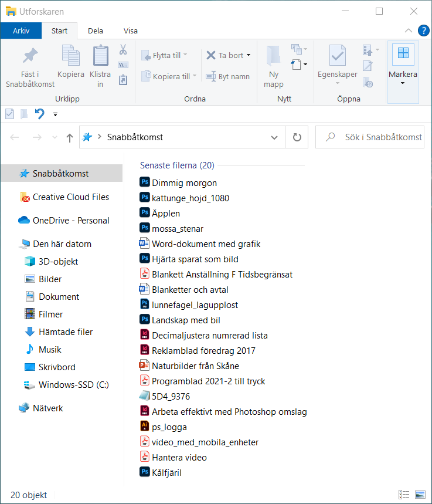432x504 pixels.
Task: Open the Ta bort dropdown arrow
Action: 249,55
